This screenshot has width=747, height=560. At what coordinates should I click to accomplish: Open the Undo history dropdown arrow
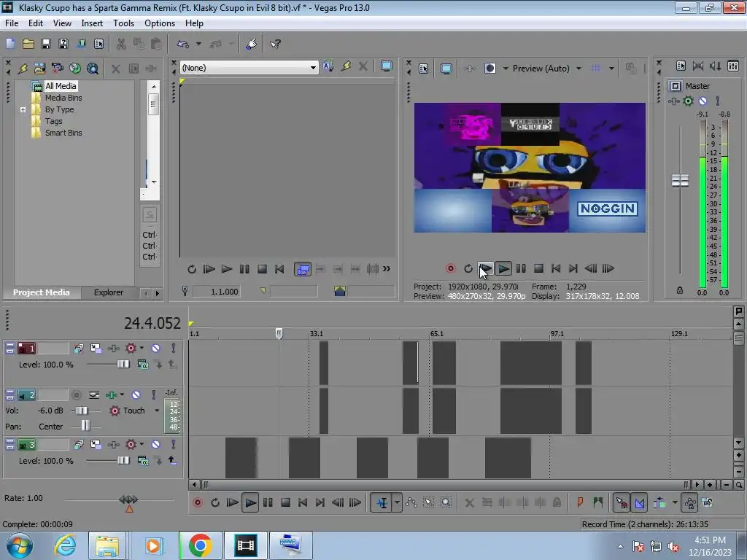pos(198,44)
